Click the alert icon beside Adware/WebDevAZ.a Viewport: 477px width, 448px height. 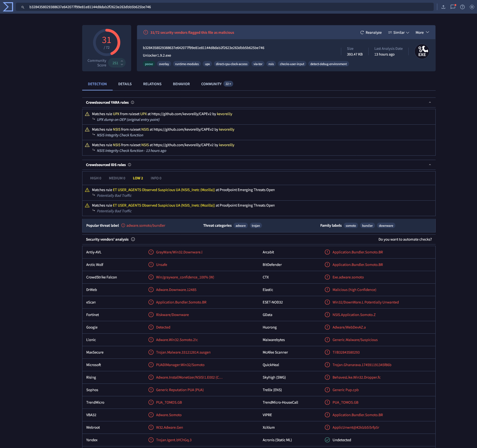click(327, 327)
